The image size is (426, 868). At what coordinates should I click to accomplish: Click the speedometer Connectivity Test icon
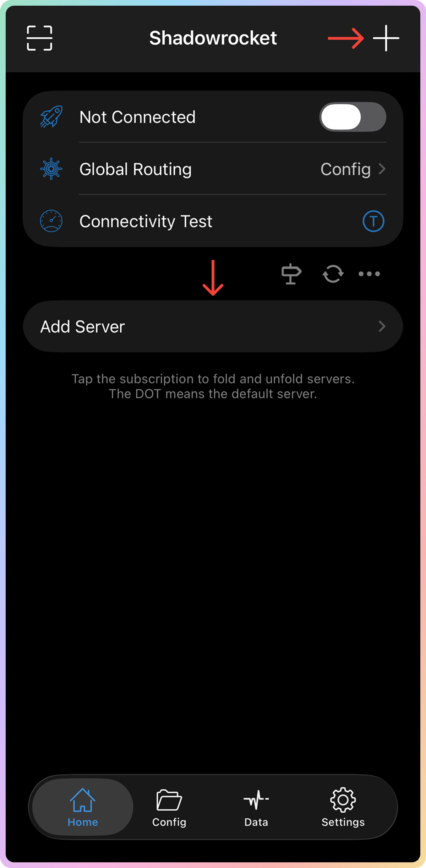tap(51, 221)
